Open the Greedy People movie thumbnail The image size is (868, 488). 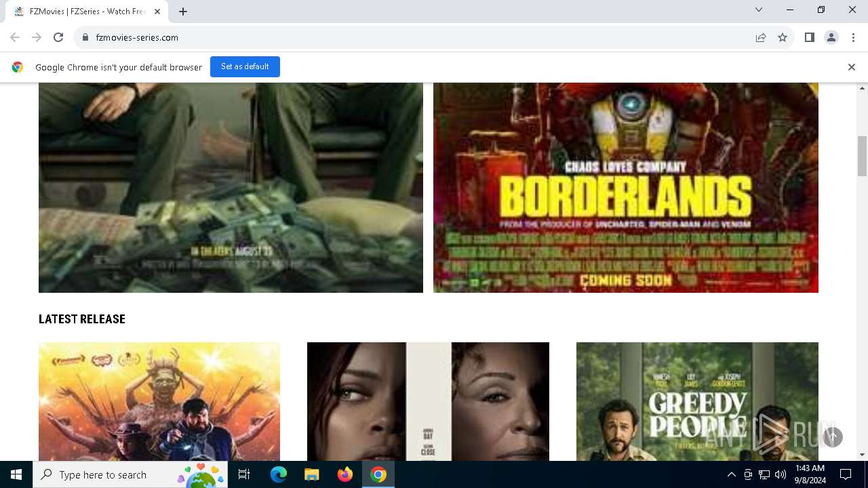697,401
